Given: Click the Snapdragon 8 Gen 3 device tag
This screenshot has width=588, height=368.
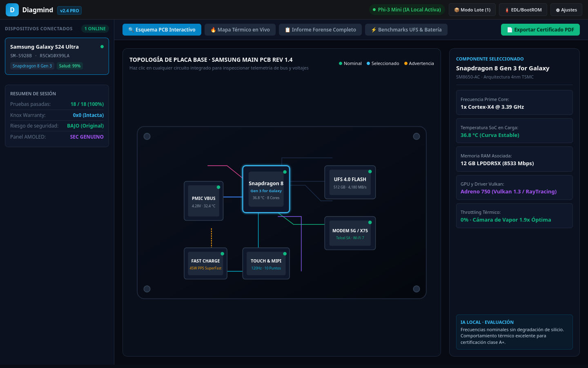Looking at the screenshot, I should (32, 66).
